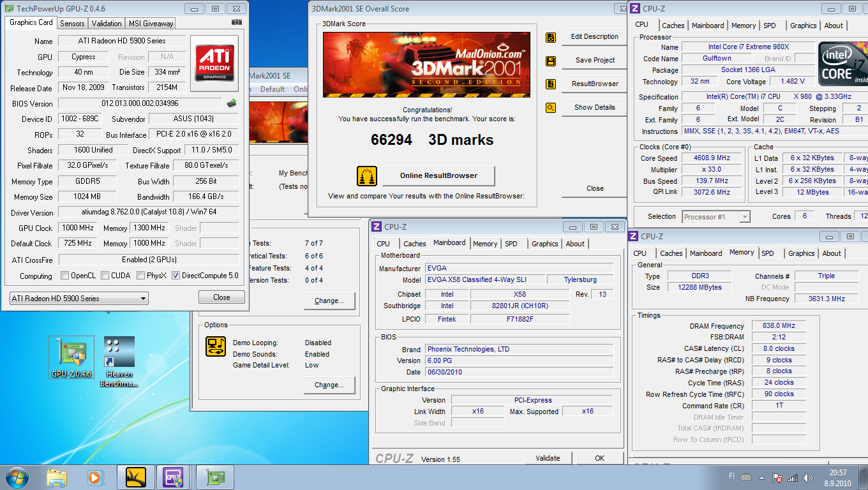
Task: Click the Save Project floppy icon
Action: click(x=551, y=61)
